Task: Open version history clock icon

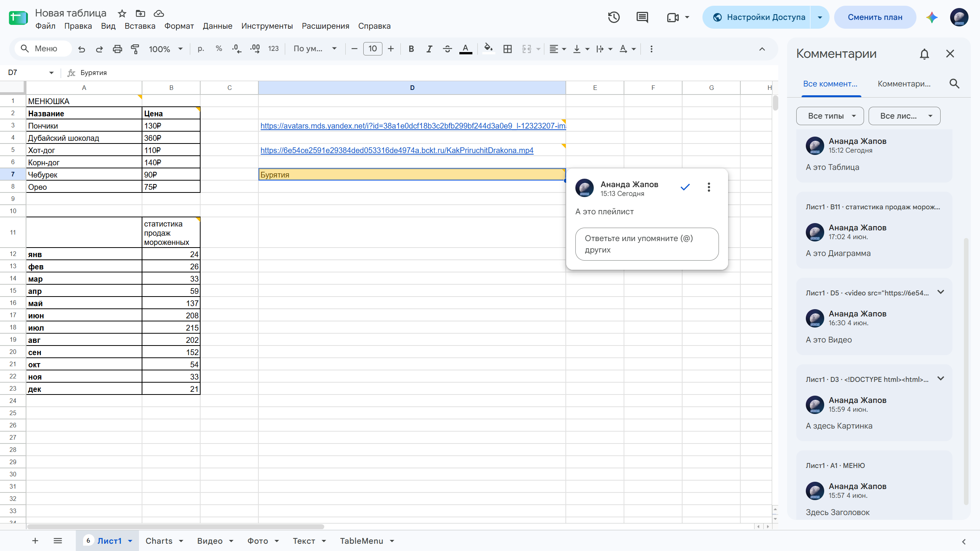Action: point(614,17)
